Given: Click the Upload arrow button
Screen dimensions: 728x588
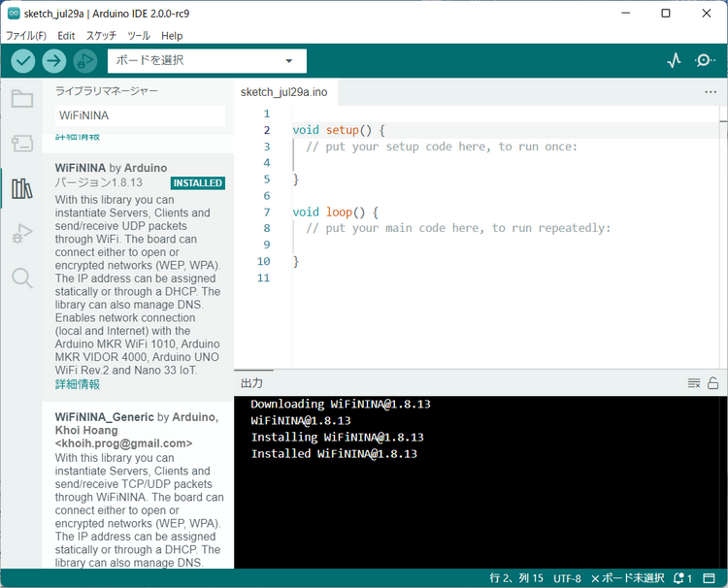Looking at the screenshot, I should [x=54, y=60].
